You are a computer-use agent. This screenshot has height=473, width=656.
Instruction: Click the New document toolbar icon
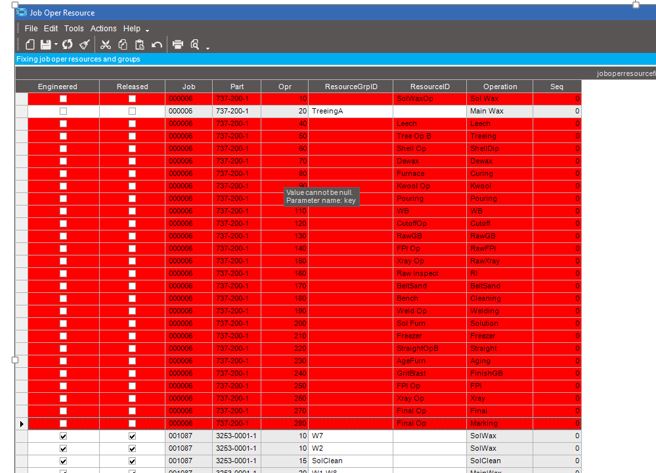pyautogui.click(x=30, y=44)
